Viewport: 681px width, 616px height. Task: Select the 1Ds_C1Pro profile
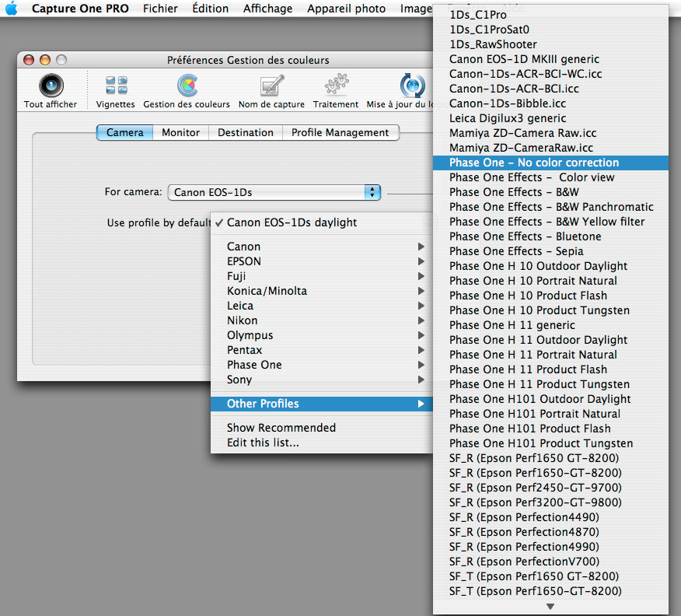point(550,15)
